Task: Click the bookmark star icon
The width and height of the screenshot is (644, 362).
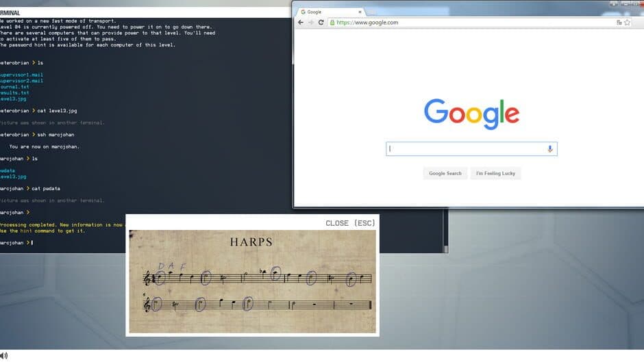Action: tap(627, 23)
